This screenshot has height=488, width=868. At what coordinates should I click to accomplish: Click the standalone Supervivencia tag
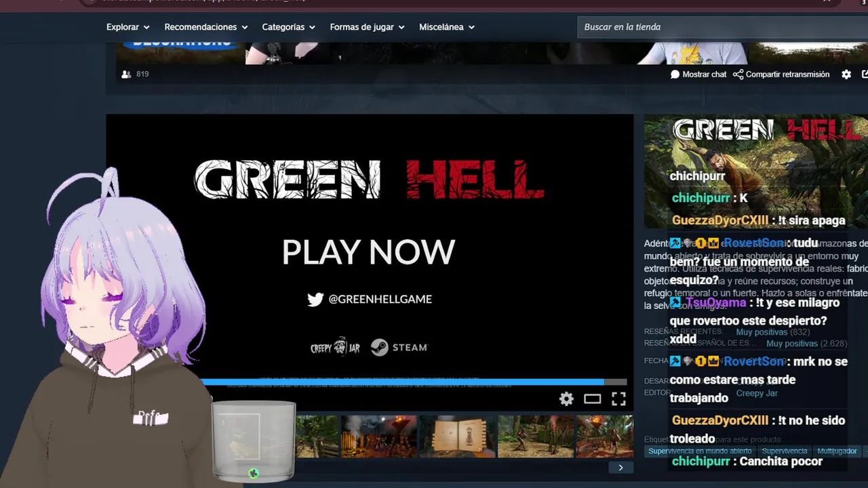tap(785, 451)
